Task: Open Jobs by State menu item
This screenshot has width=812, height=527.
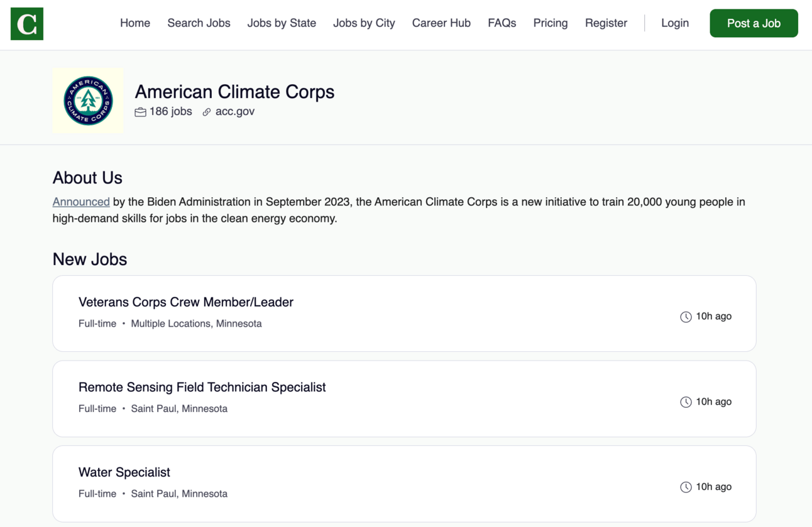Action: click(x=282, y=23)
